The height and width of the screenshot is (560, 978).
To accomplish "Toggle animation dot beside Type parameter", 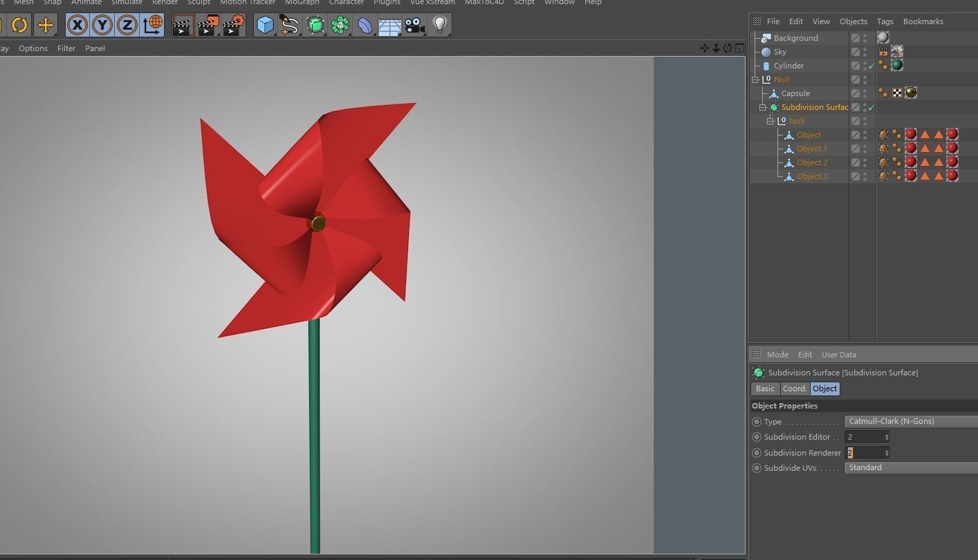I will [x=757, y=422].
